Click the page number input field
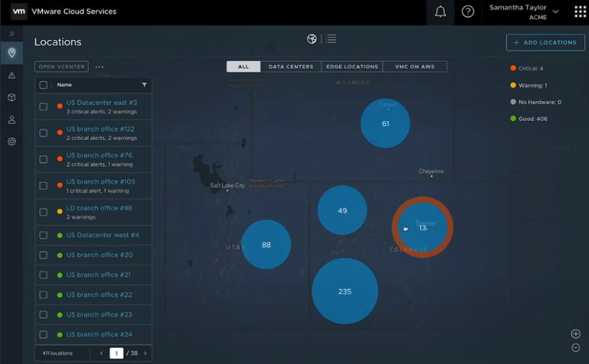Image resolution: width=589 pixels, height=364 pixels. [116, 353]
